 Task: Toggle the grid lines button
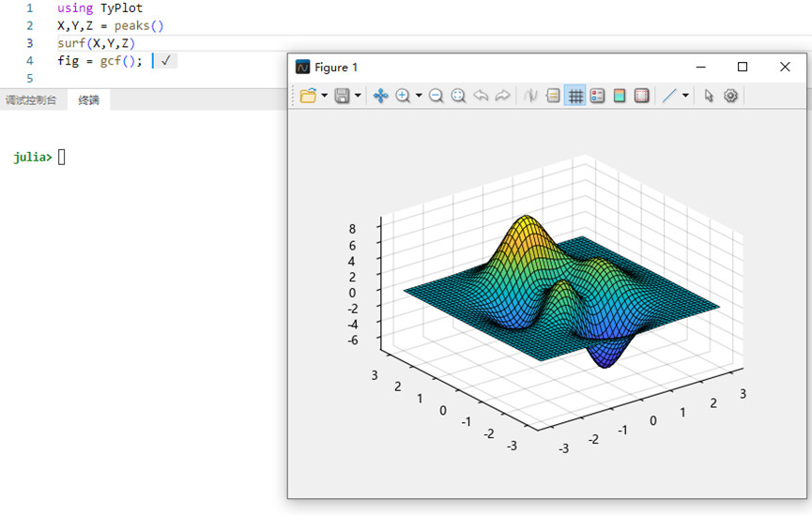tap(575, 96)
